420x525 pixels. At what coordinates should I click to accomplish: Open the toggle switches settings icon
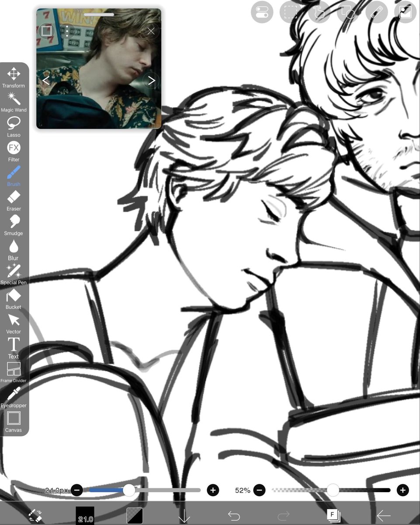262,12
